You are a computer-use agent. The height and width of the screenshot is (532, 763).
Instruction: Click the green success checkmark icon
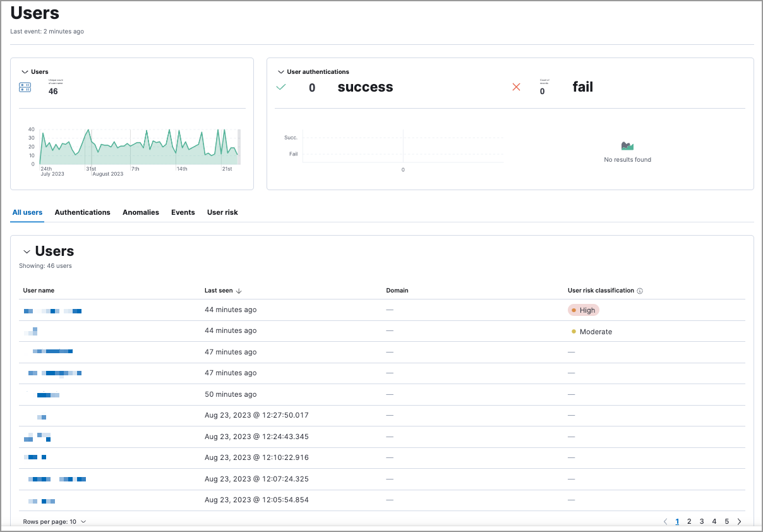point(282,87)
